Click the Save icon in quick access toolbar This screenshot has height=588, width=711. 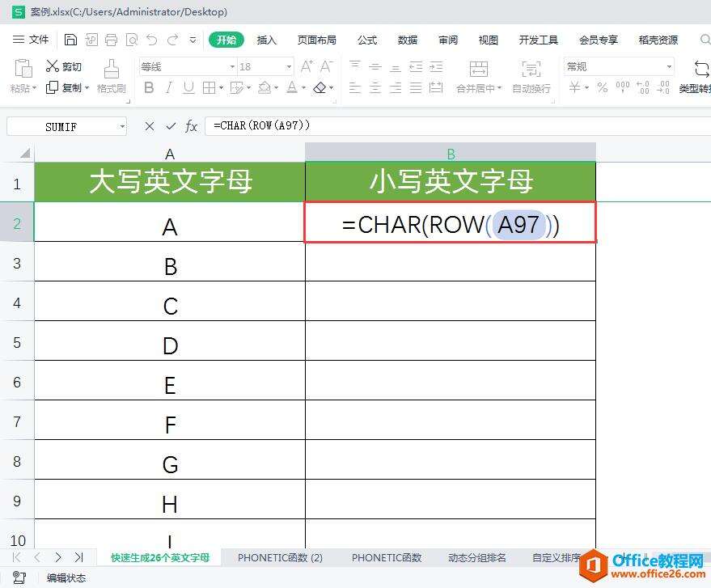pyautogui.click(x=70, y=40)
